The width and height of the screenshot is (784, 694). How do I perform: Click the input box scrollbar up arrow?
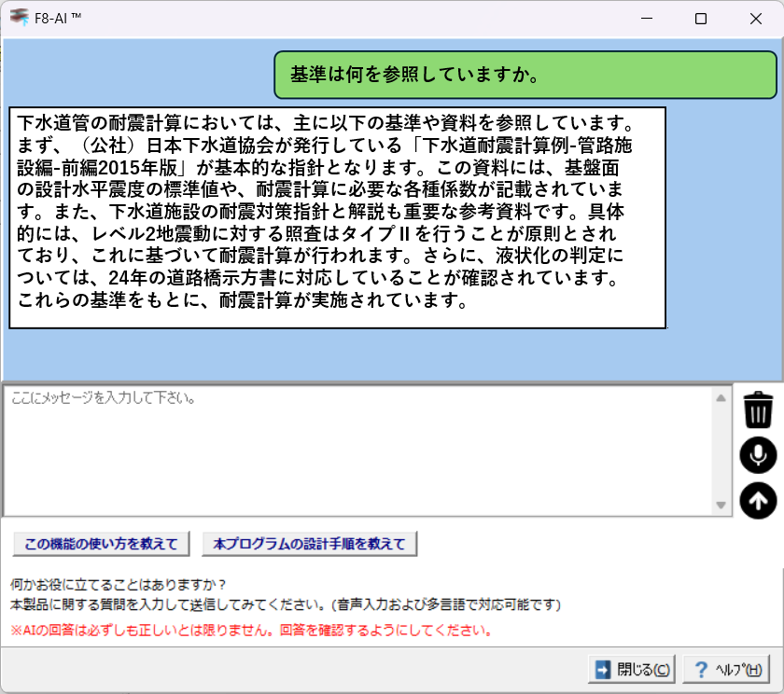(721, 397)
